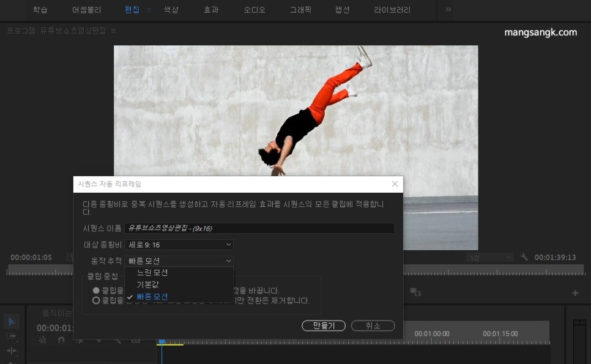Switch to the 색상 workspace tab
This screenshot has height=364, width=591.
[171, 10]
